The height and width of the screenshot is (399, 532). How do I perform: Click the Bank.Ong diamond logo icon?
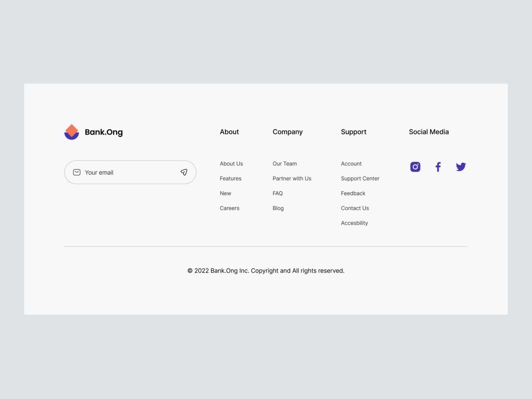(x=71, y=132)
